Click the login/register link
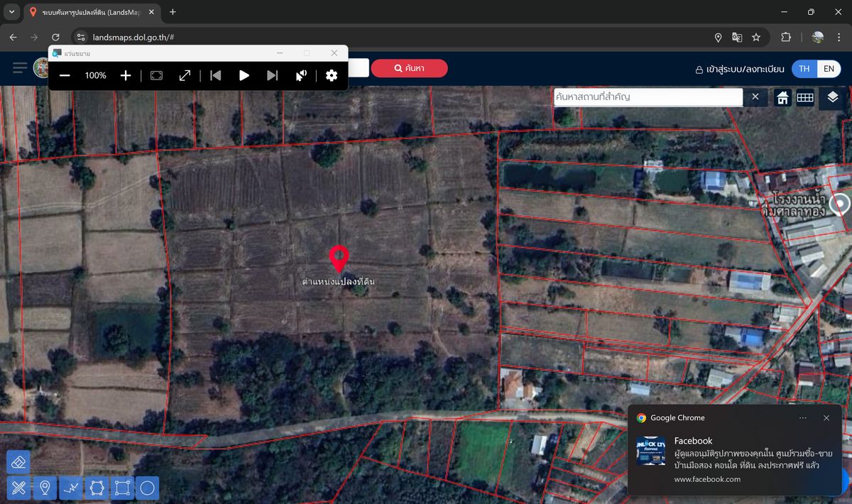The width and height of the screenshot is (852, 504). click(739, 69)
